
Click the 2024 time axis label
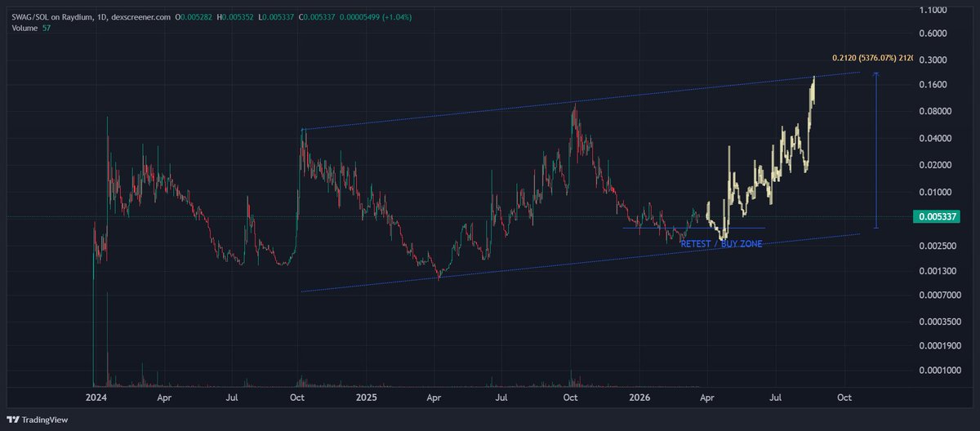(96, 398)
